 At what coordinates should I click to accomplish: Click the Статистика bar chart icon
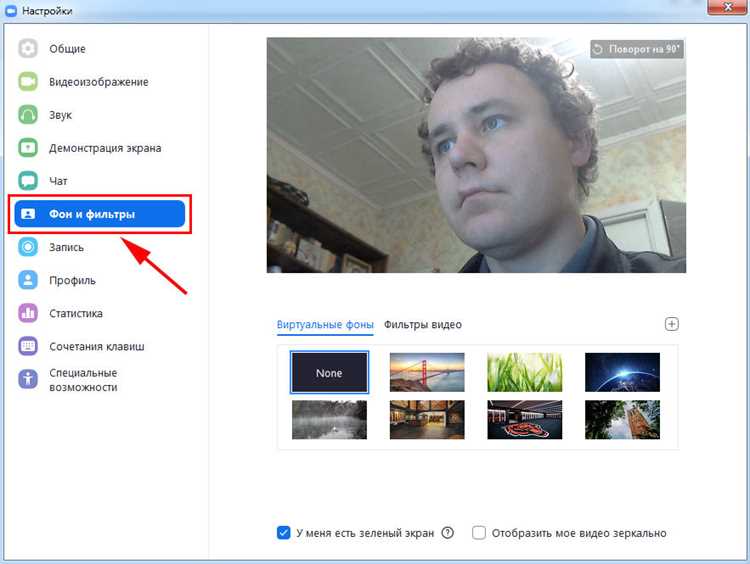(x=28, y=313)
